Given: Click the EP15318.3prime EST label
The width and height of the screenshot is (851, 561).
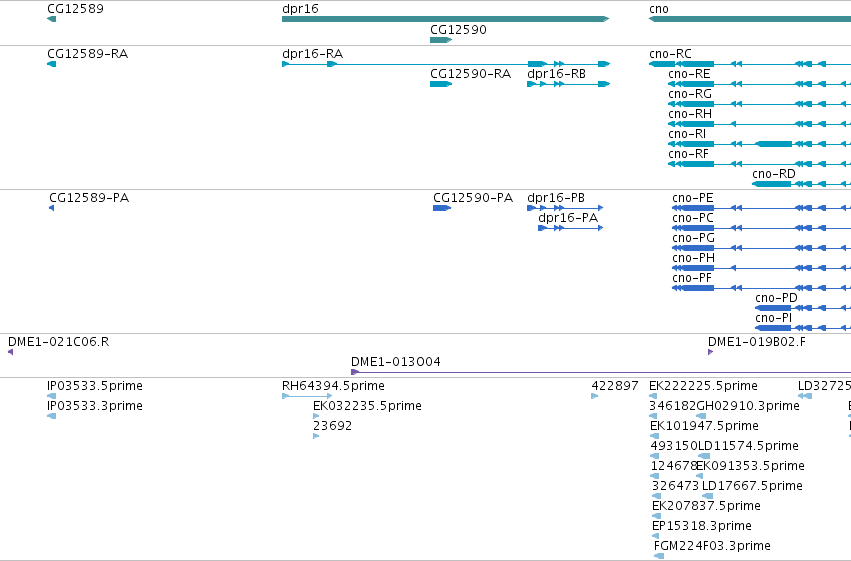Looking at the screenshot, I should 702,527.
